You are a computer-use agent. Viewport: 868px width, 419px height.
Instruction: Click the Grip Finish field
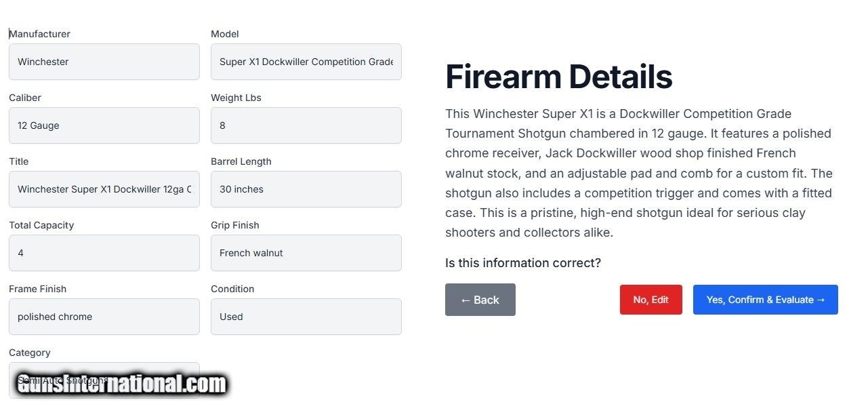click(306, 253)
